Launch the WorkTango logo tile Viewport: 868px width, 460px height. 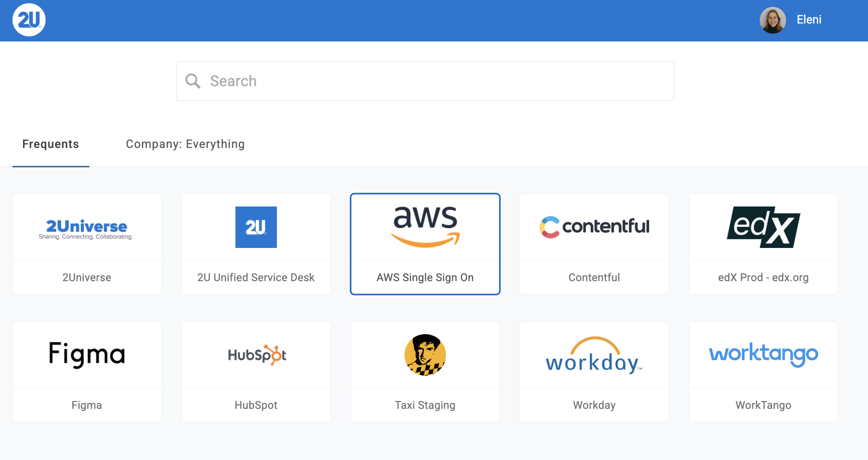pyautogui.click(x=763, y=354)
